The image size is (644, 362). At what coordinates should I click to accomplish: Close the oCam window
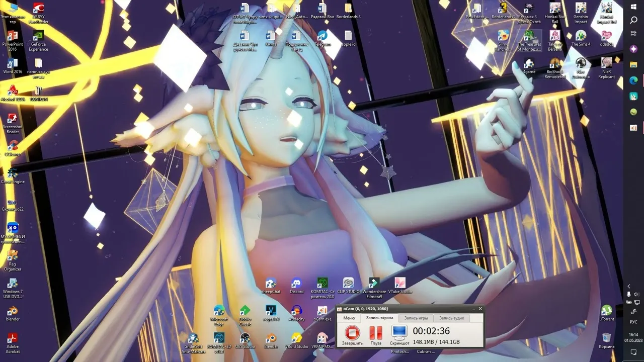click(480, 309)
